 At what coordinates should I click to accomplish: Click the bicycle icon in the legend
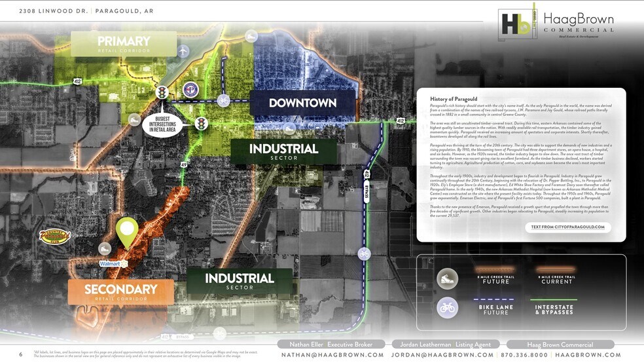[x=447, y=307]
